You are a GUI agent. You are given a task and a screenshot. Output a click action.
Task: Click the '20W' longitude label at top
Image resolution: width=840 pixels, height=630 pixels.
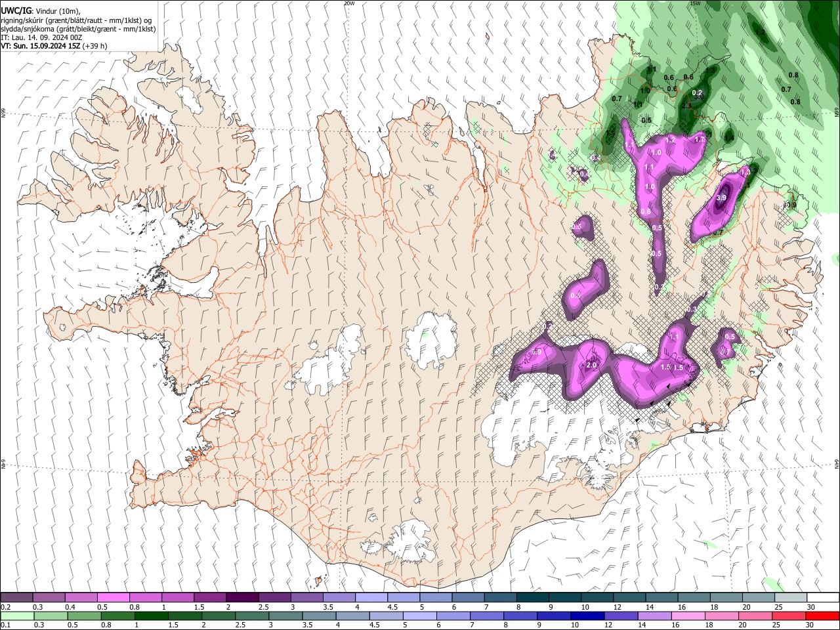349,3
